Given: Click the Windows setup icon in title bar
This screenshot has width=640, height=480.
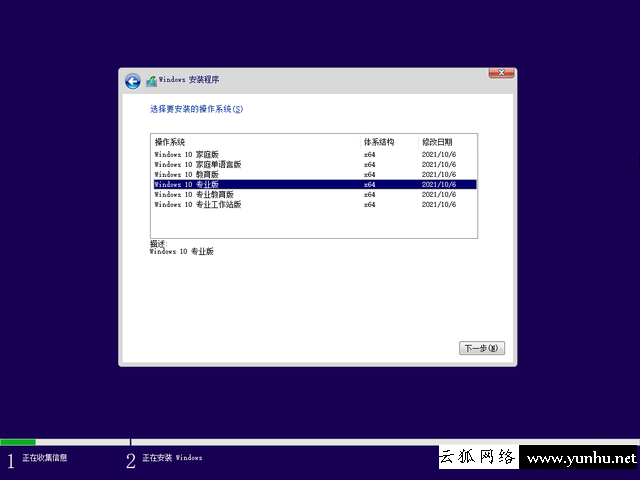Looking at the screenshot, I should pos(151,80).
